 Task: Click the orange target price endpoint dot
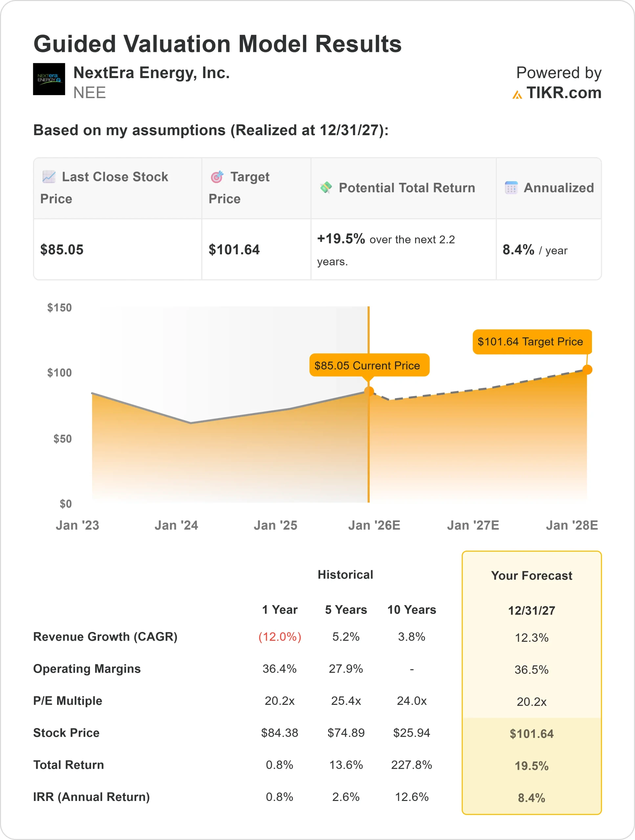[x=587, y=369]
